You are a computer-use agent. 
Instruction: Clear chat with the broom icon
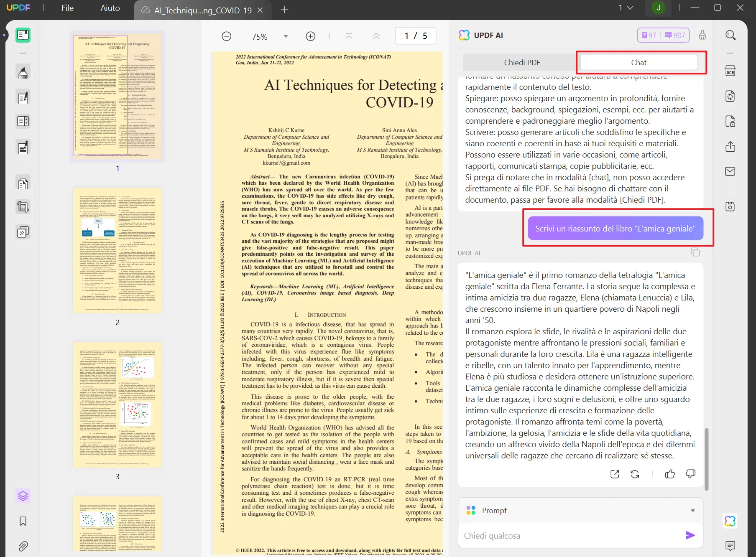pyautogui.click(x=702, y=35)
